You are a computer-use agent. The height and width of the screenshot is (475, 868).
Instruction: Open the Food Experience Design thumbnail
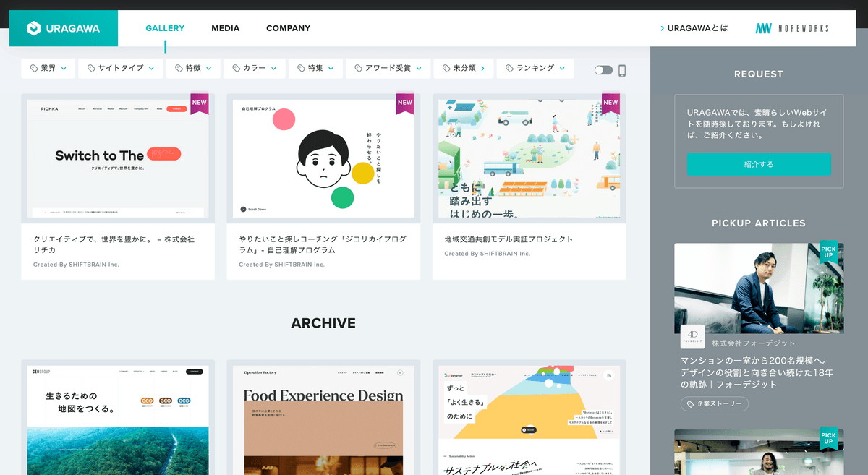pyautogui.click(x=323, y=419)
